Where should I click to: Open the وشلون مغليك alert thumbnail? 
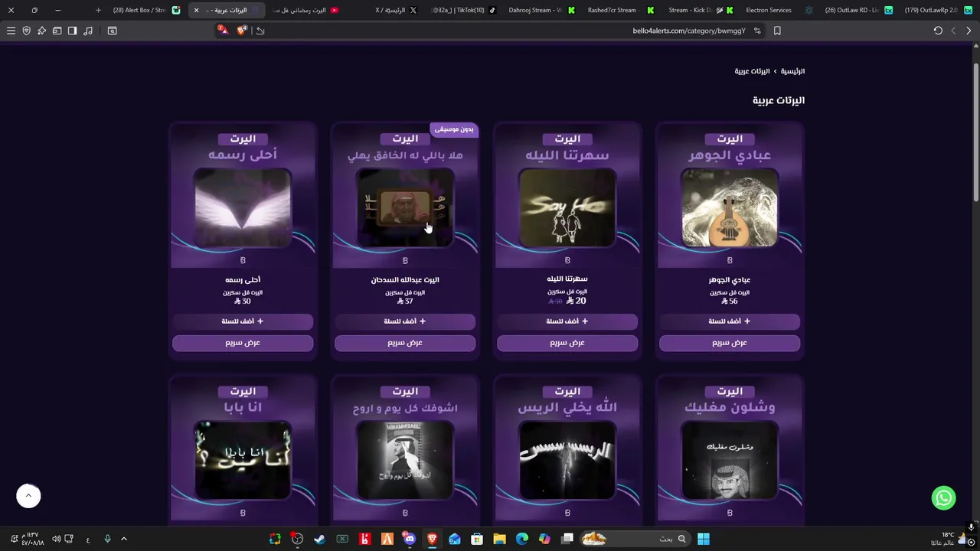pyautogui.click(x=730, y=461)
